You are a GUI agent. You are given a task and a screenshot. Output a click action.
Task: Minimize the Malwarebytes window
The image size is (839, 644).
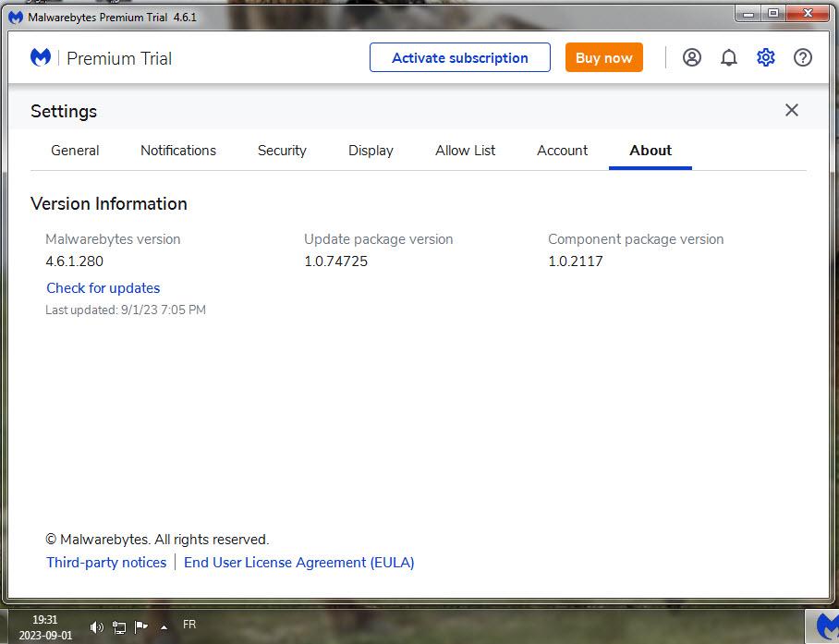(x=749, y=14)
